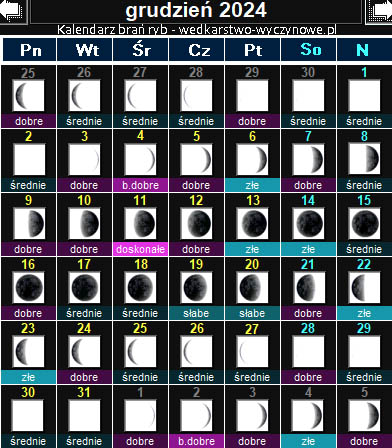This screenshot has height=448, width=392.
Task: Click the Cz weekday header
Action: tap(197, 50)
